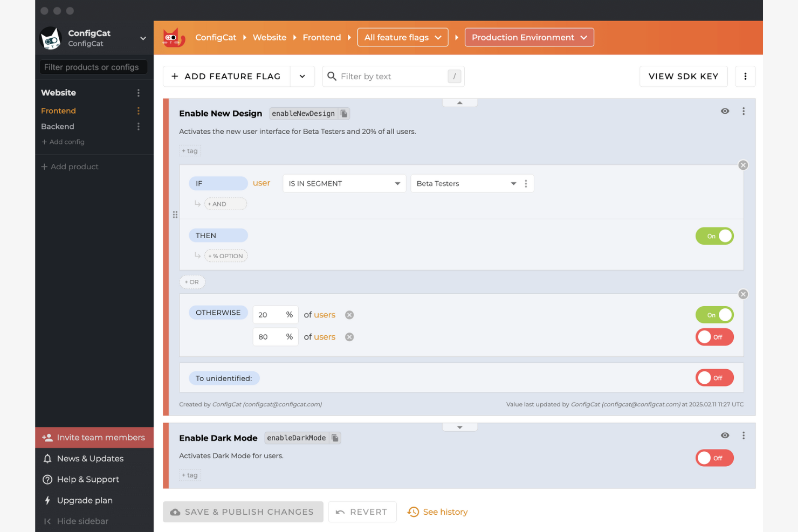Screen dimensions: 798x532
Task: Add an OR targeting rule
Action: coord(192,282)
